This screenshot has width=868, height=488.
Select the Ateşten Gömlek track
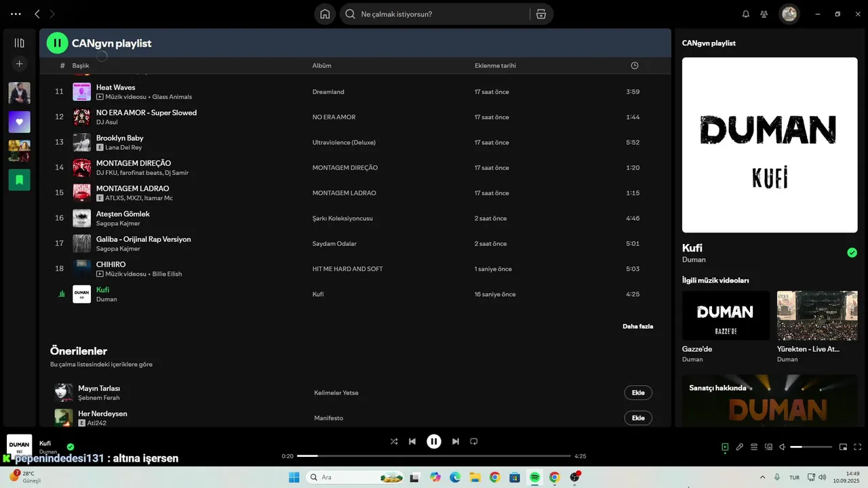click(123, 213)
